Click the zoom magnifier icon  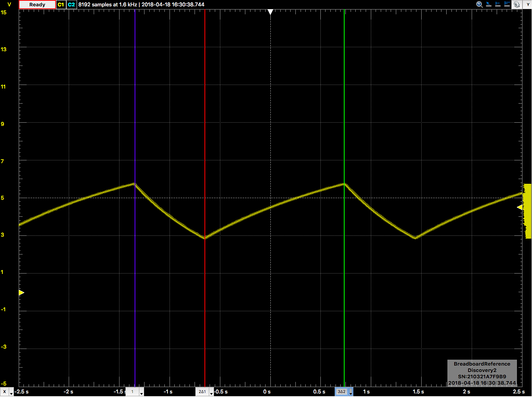click(480, 4)
